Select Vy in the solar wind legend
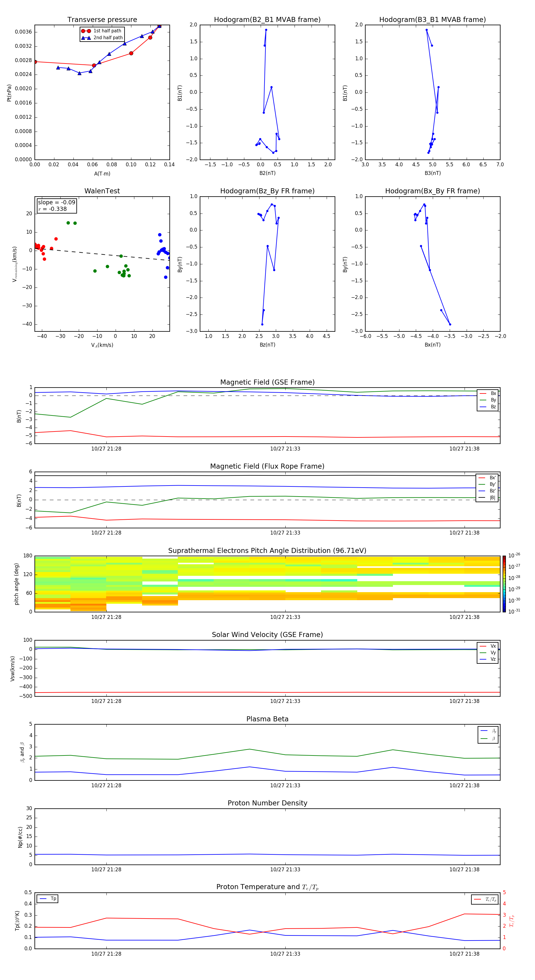The width and height of the screenshot is (535, 980). pos(488,652)
